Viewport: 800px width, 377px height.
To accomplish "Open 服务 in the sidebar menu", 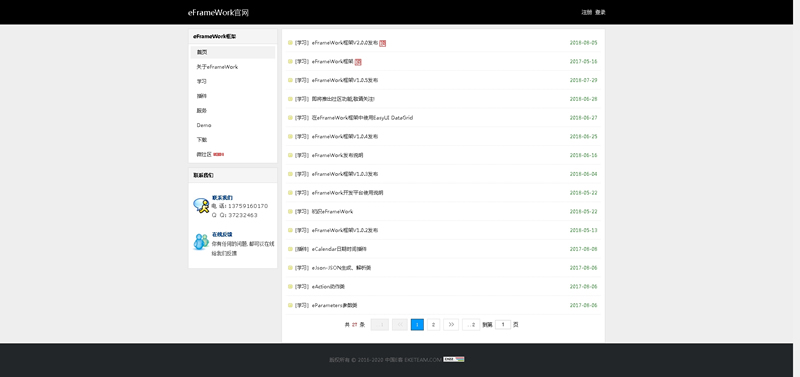I will pos(202,110).
